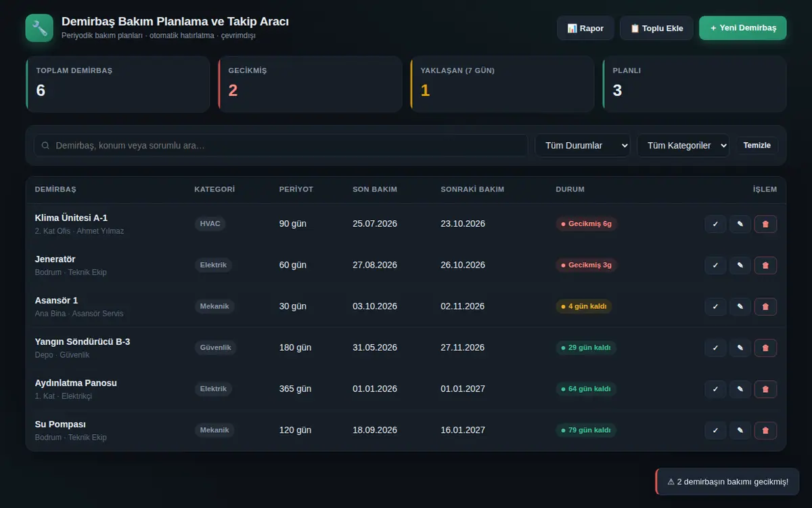Clear filters with Temizle

757,146
